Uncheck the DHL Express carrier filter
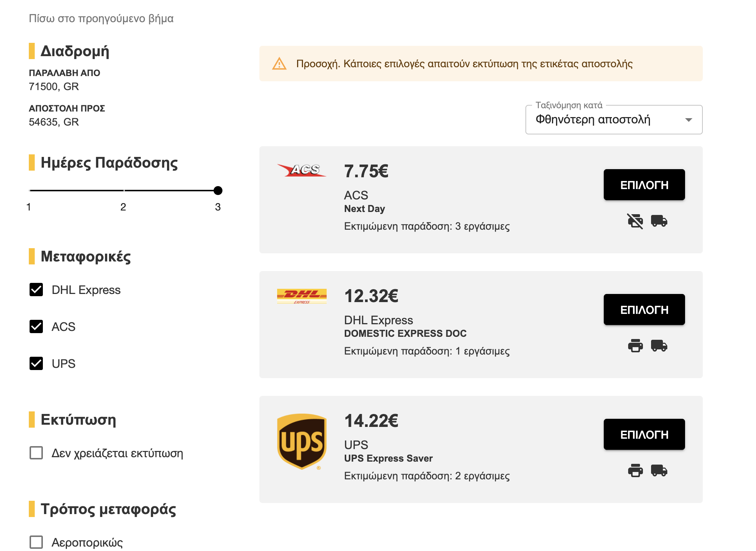The height and width of the screenshot is (551, 756). pyautogui.click(x=36, y=290)
